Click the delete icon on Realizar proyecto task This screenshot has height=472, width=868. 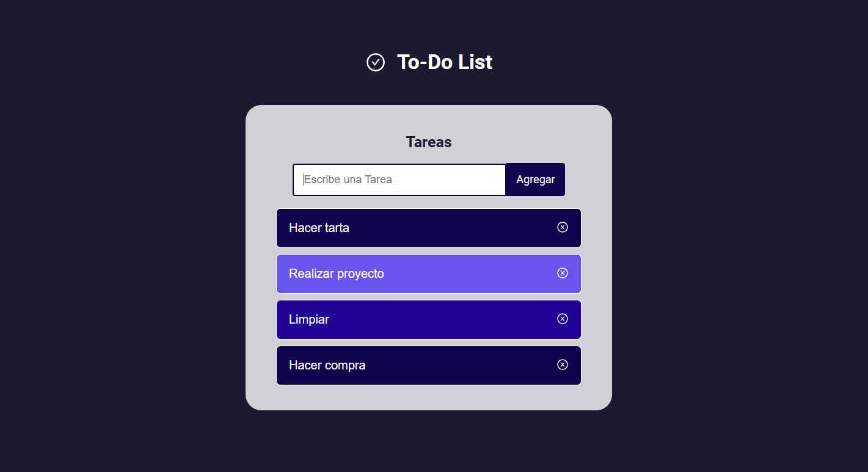tap(562, 273)
